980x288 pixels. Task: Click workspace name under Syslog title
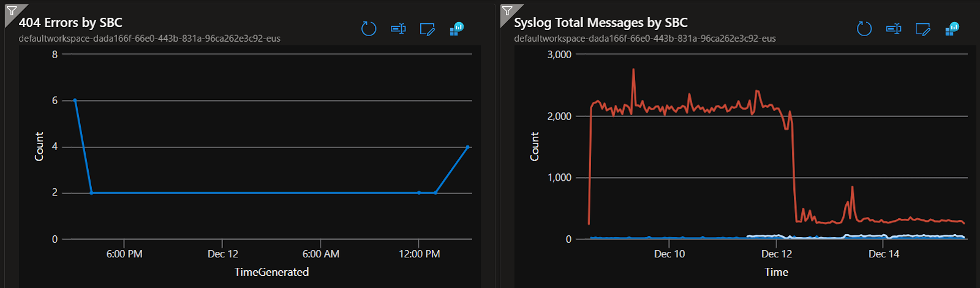tap(645, 39)
